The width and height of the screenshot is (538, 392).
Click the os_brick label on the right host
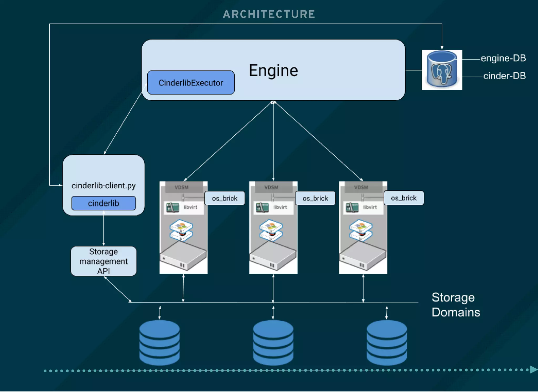[403, 198]
